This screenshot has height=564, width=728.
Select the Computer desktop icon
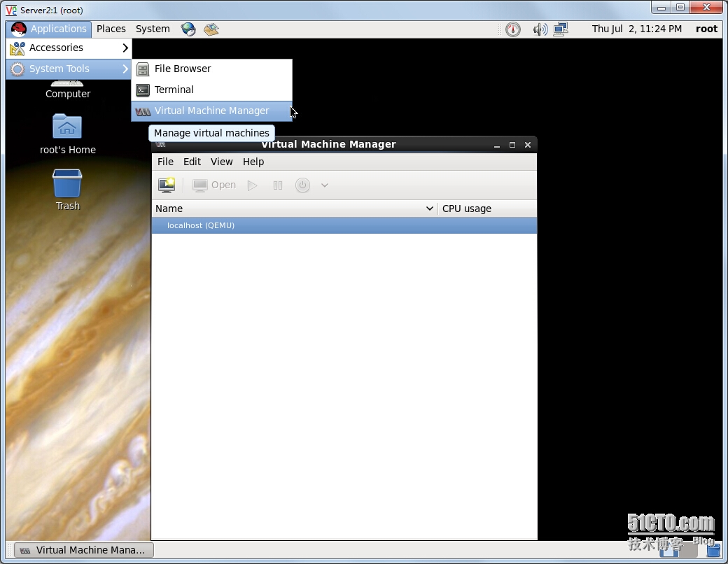pyautogui.click(x=68, y=90)
